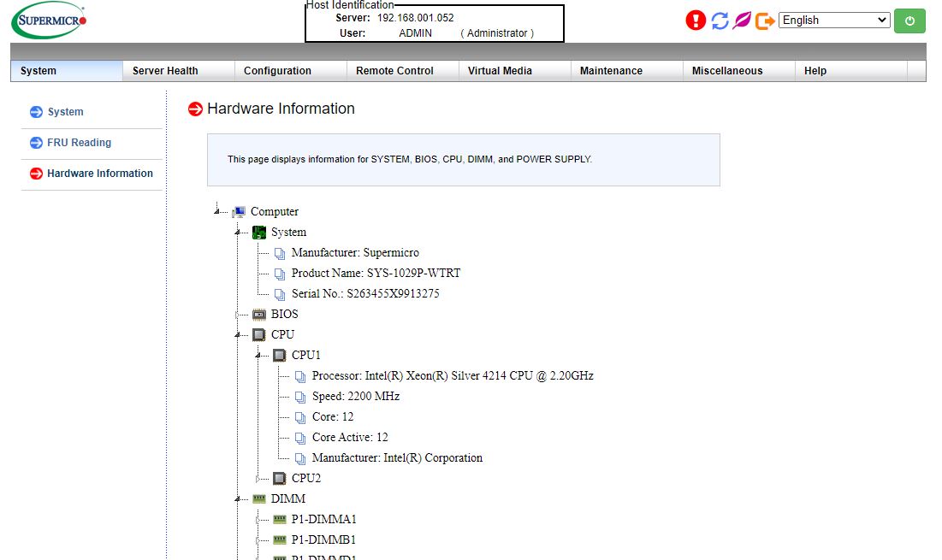Open the Maintenance menu

pyautogui.click(x=626, y=71)
